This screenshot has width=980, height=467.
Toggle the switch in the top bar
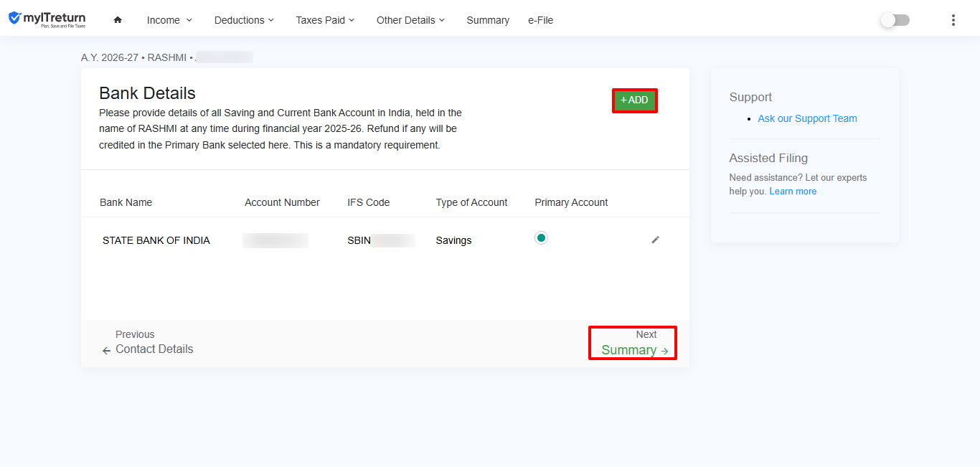click(895, 20)
